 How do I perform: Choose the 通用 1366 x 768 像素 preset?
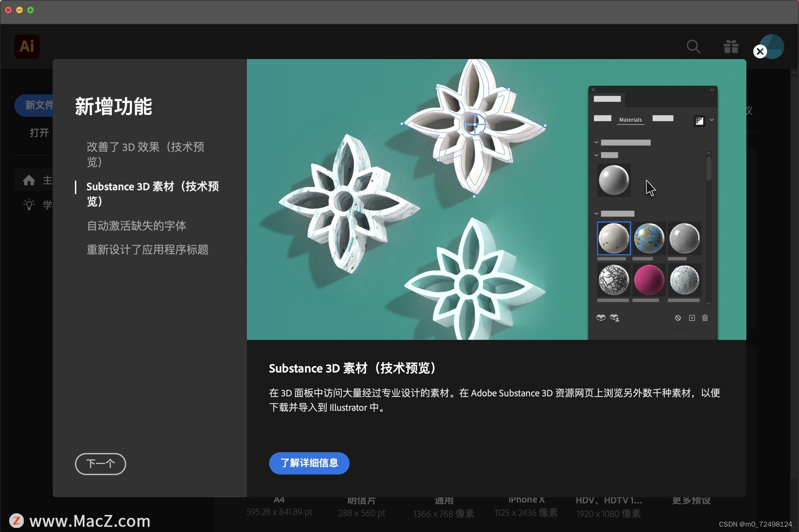(x=444, y=507)
